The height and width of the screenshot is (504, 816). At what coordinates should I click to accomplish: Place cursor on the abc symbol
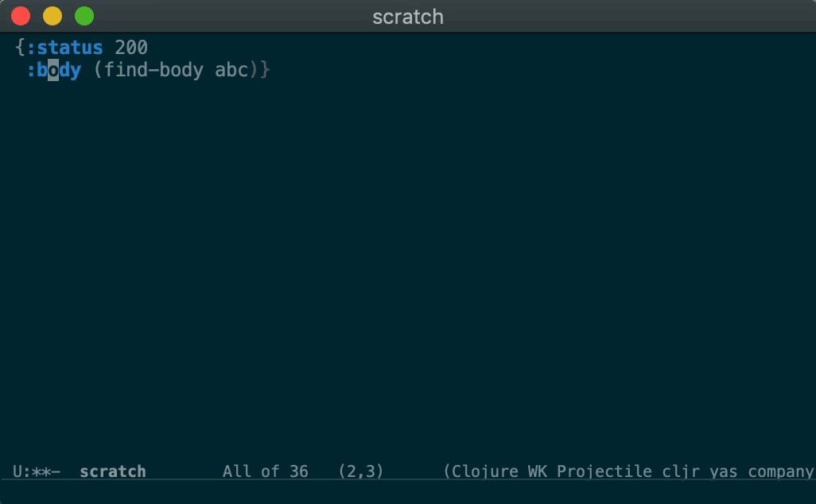point(231,70)
